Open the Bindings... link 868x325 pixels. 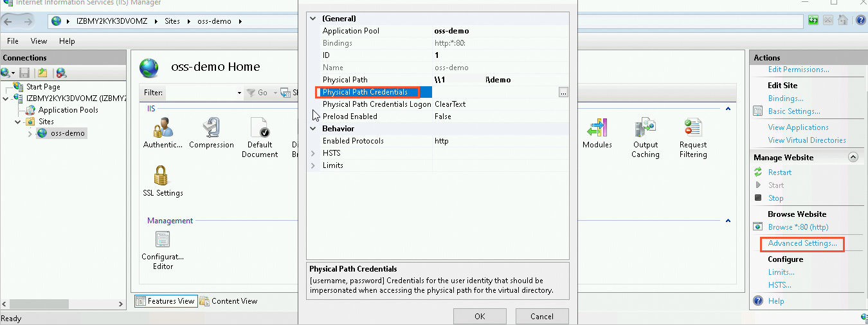point(786,98)
